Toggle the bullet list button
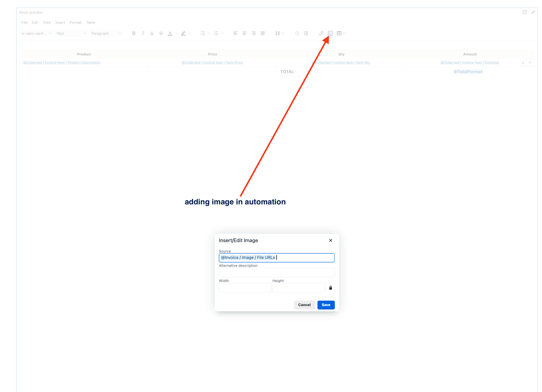Viewport: 542px width, 392px height. pyautogui.click(x=203, y=34)
